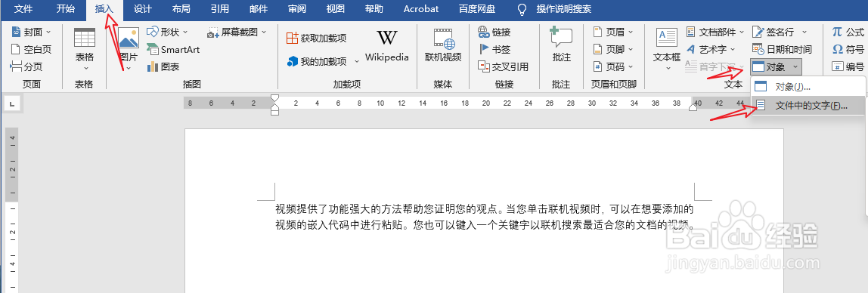The width and height of the screenshot is (868, 293).
Task: Click the tab selector at ruler corner
Action: pos(13,104)
